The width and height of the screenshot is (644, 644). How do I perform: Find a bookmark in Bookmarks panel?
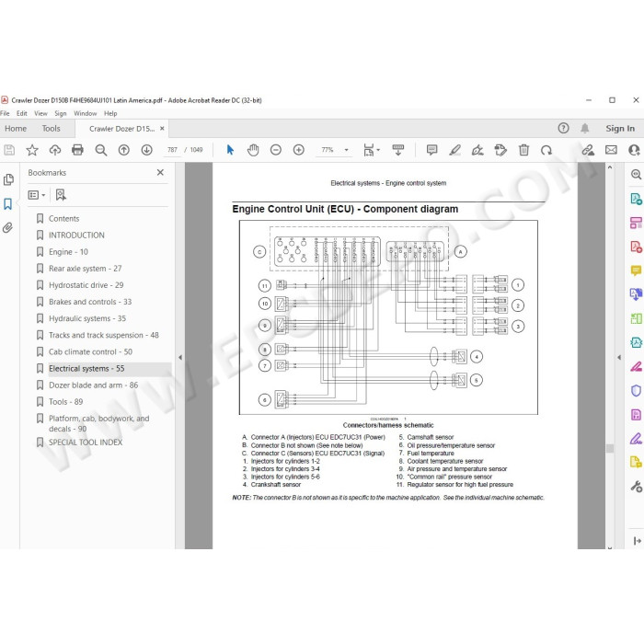pyautogui.click(x=61, y=195)
